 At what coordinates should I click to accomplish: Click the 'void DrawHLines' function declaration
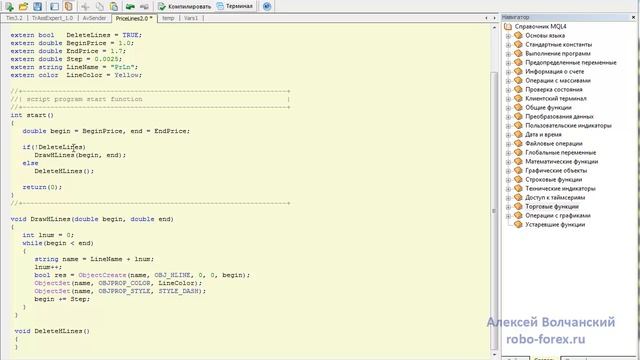pyautogui.click(x=92, y=219)
